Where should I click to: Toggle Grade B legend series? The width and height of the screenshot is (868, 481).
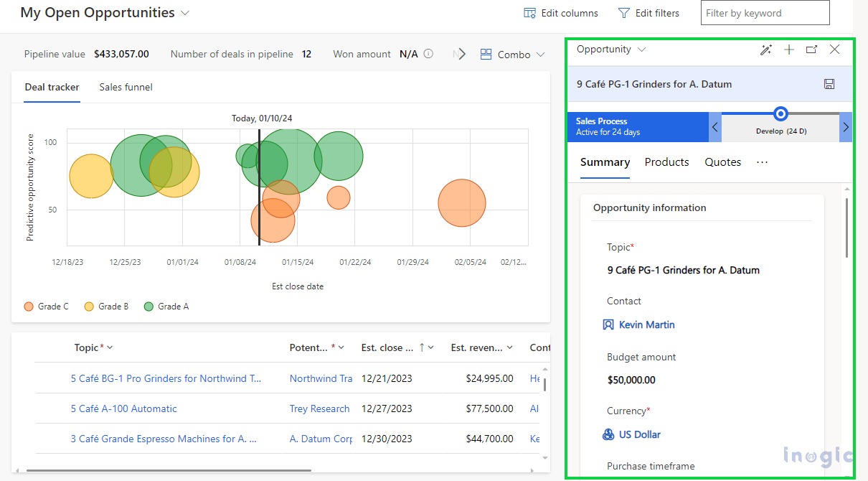[x=107, y=307]
